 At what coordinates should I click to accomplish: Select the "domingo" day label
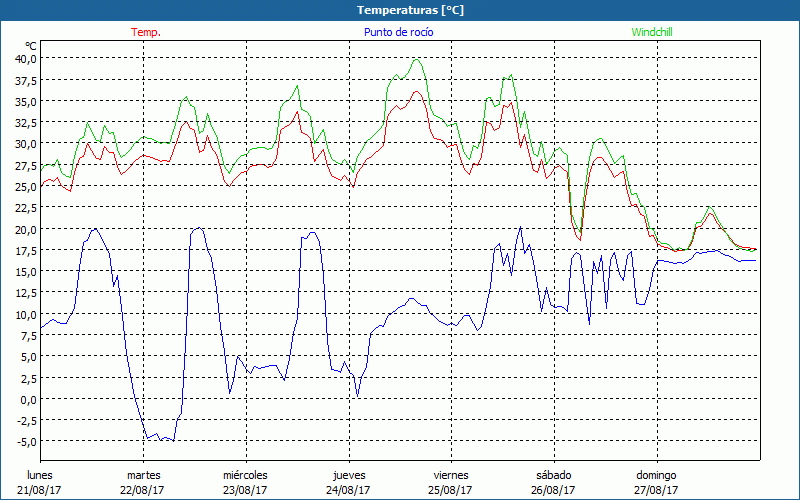coord(656,475)
